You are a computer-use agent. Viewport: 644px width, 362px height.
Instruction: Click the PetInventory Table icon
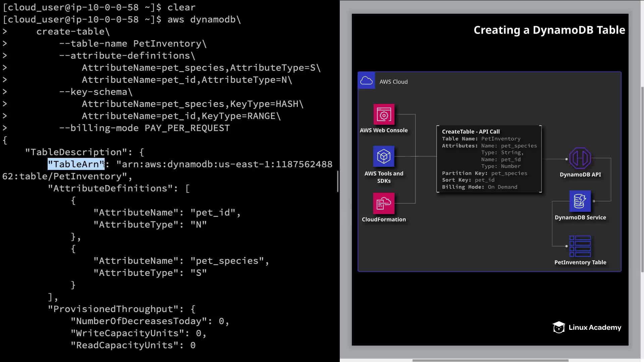(x=580, y=246)
